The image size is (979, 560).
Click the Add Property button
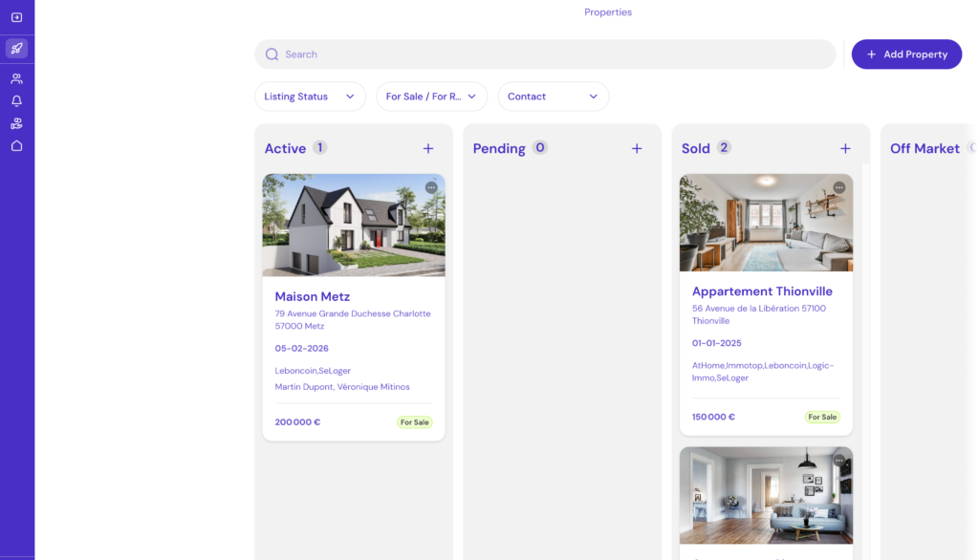click(x=906, y=54)
